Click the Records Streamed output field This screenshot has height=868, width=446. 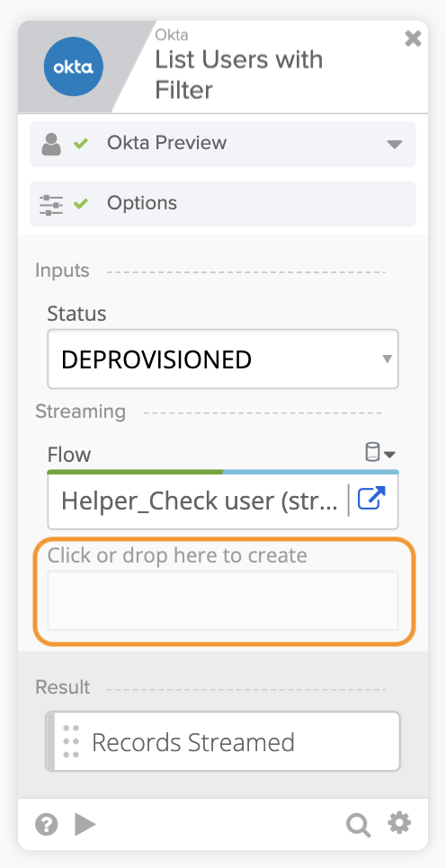click(x=223, y=742)
